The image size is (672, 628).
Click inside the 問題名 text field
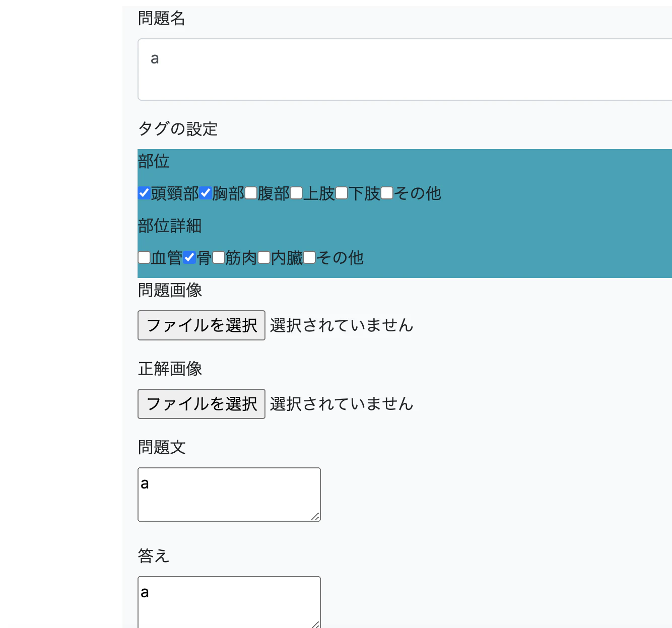(x=353, y=69)
